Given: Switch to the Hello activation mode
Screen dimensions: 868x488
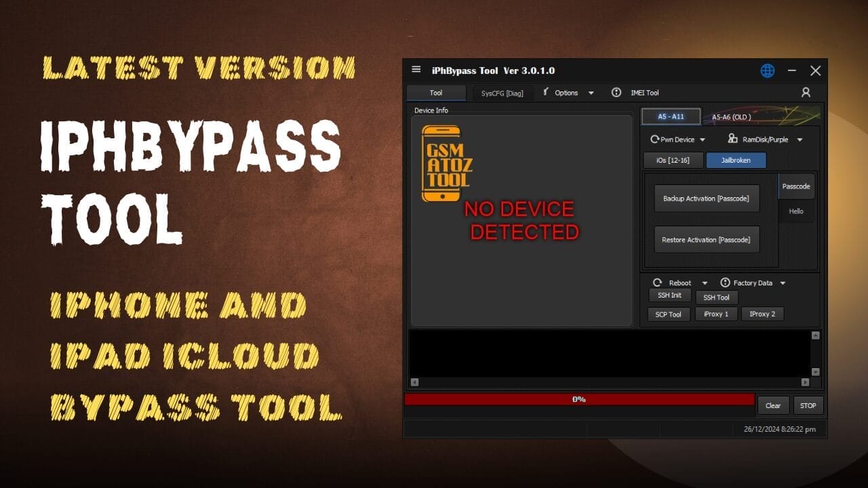Looking at the screenshot, I should coord(795,211).
